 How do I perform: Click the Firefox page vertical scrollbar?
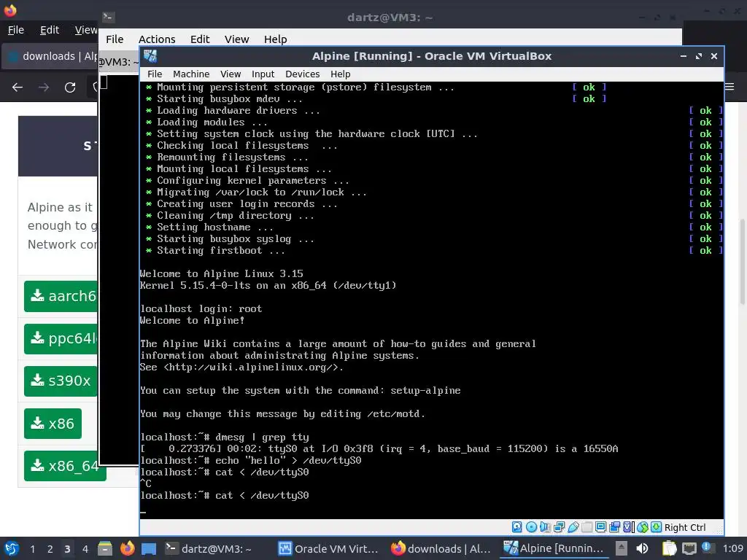click(x=742, y=262)
